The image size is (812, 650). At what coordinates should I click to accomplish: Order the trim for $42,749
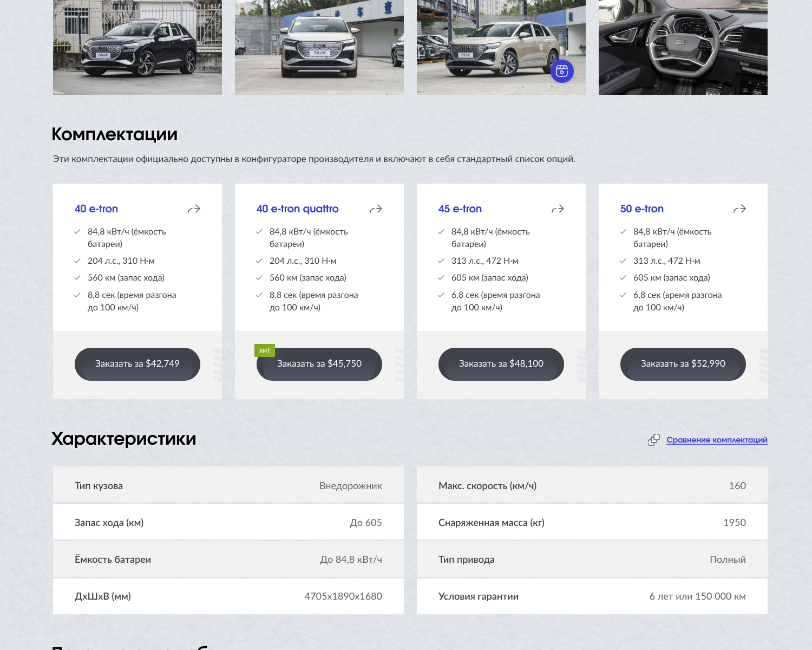coord(137,364)
